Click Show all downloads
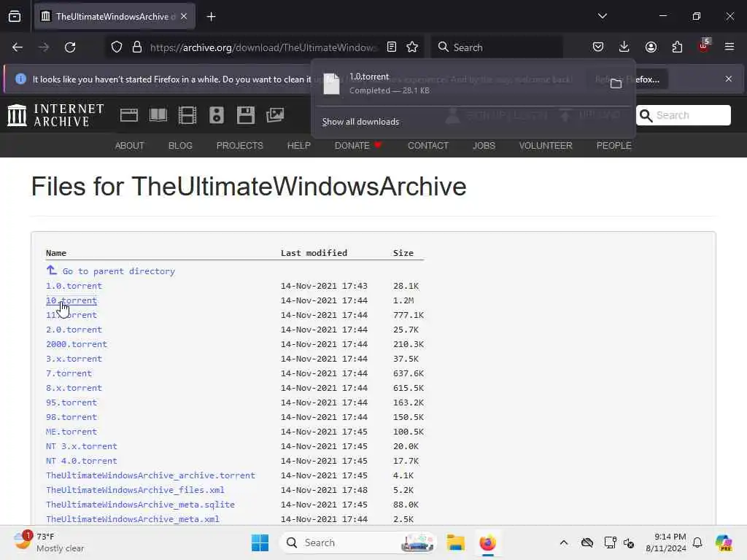This screenshot has width=747, height=560. [360, 122]
